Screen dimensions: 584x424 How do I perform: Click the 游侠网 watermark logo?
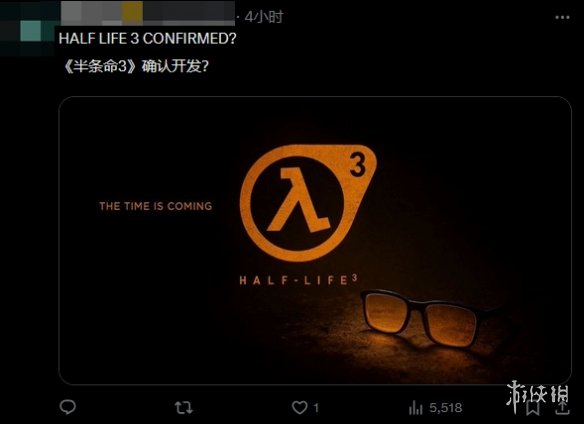coord(538,395)
